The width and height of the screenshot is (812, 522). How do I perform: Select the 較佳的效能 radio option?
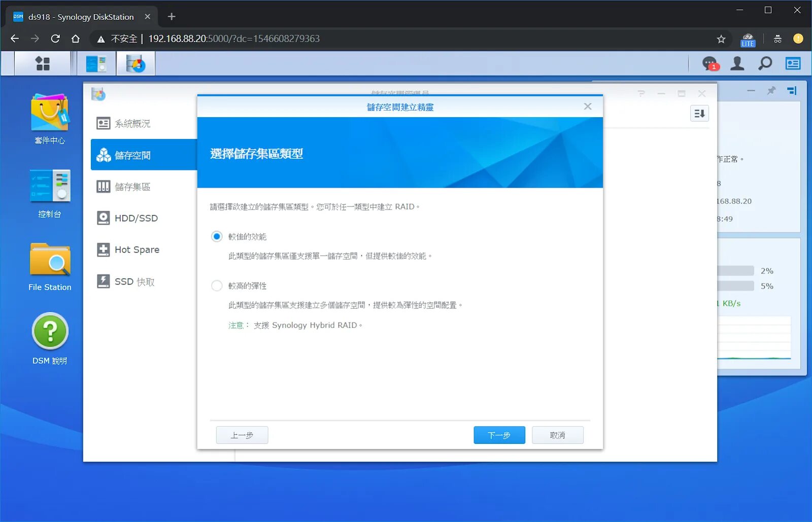(217, 236)
